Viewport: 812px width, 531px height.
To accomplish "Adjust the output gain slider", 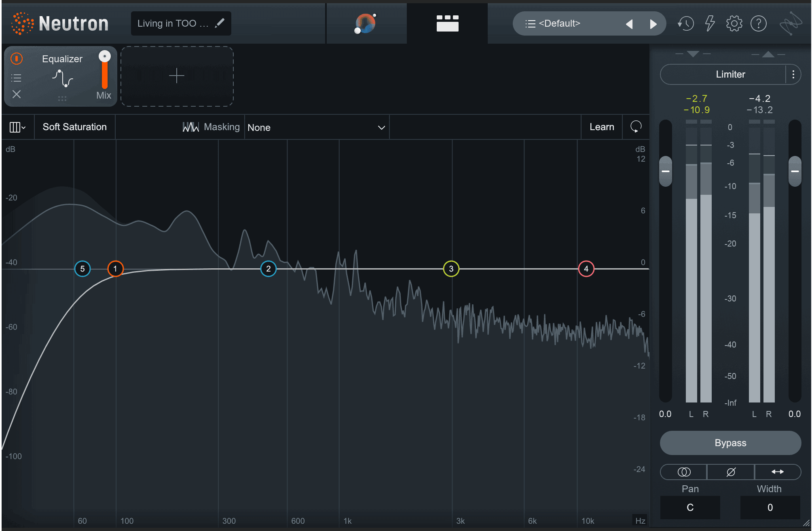I will coord(795,171).
